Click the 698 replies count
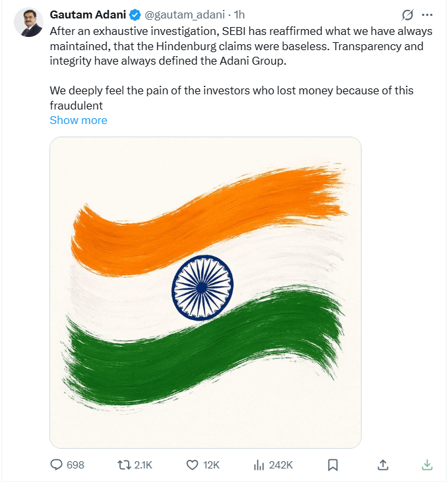 coord(76,465)
